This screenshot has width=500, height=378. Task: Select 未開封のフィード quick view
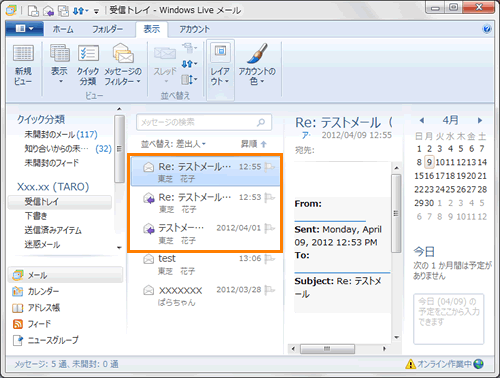click(51, 163)
